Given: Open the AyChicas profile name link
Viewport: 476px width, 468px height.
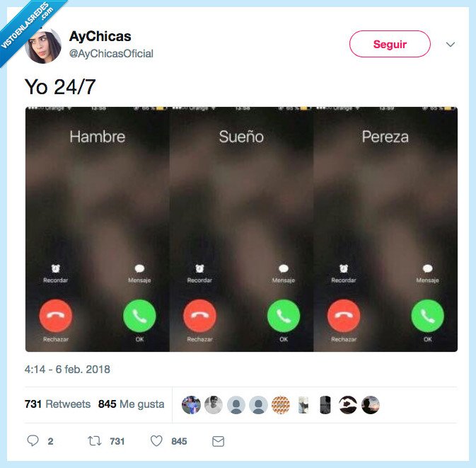Looking at the screenshot, I should pos(100,37).
